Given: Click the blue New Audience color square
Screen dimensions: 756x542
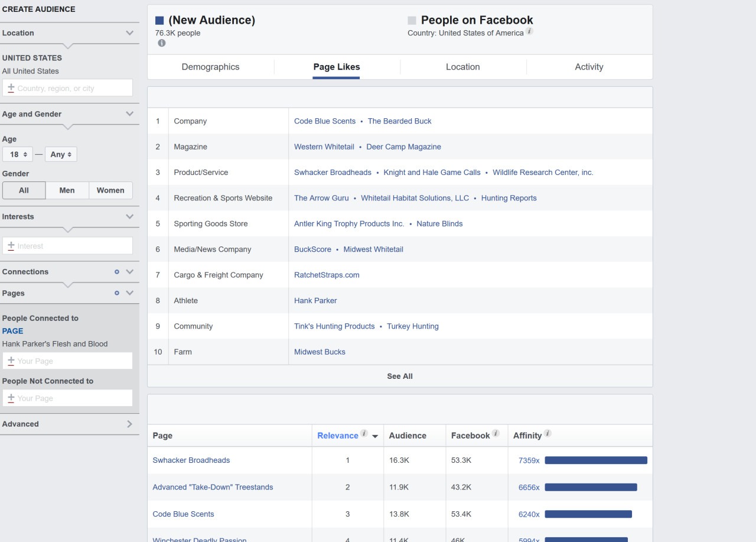Looking at the screenshot, I should coord(159,21).
